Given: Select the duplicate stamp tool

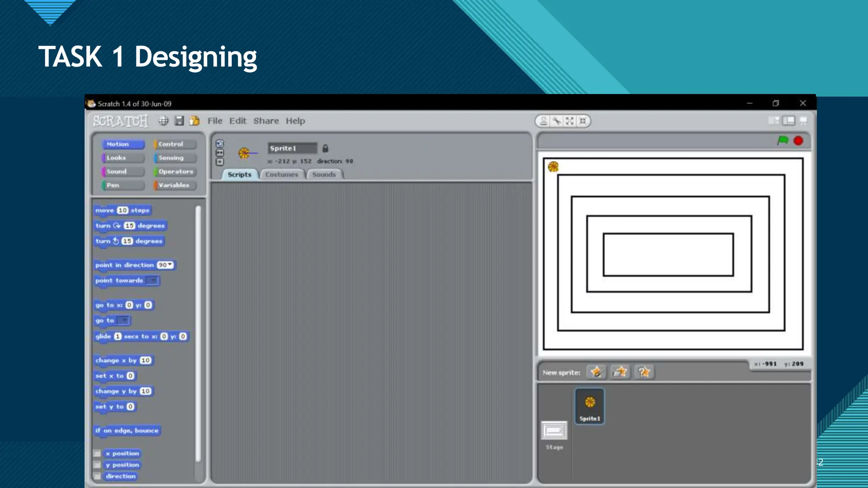Looking at the screenshot, I should (x=543, y=121).
